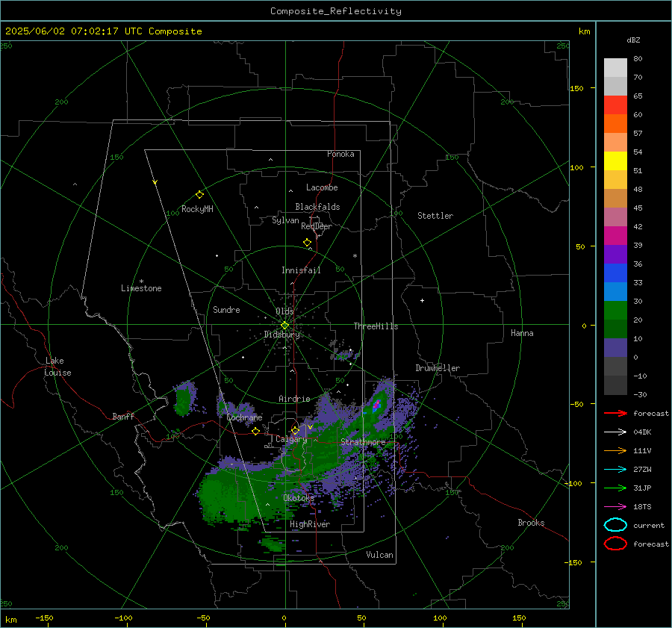Click the red forecast ellipse icon
The image size is (672, 628).
pos(615,544)
